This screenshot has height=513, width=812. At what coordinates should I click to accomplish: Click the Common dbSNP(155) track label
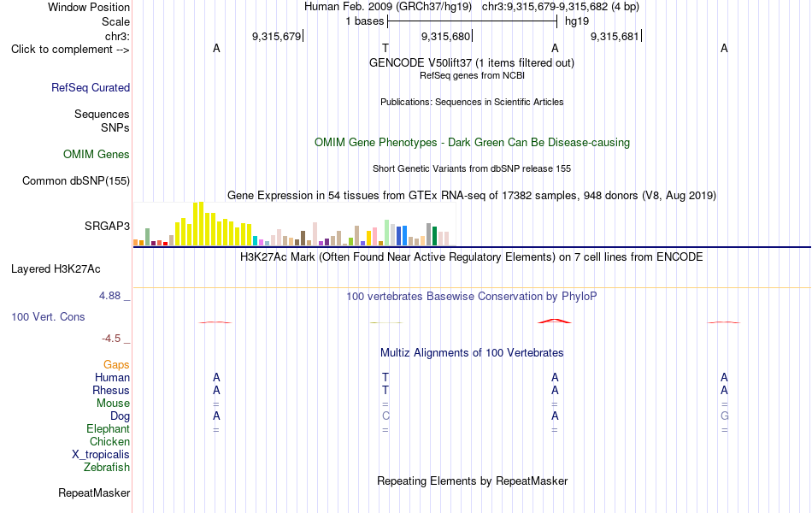76,181
